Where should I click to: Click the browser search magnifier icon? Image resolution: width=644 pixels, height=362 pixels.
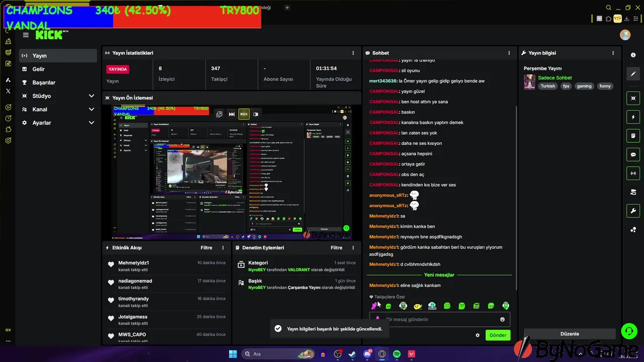pyautogui.click(x=608, y=8)
